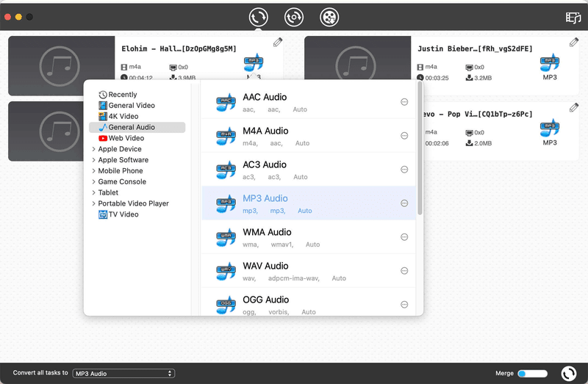This screenshot has width=588, height=384.
Task: Choose the MP3 Audio format row
Action: click(x=309, y=203)
